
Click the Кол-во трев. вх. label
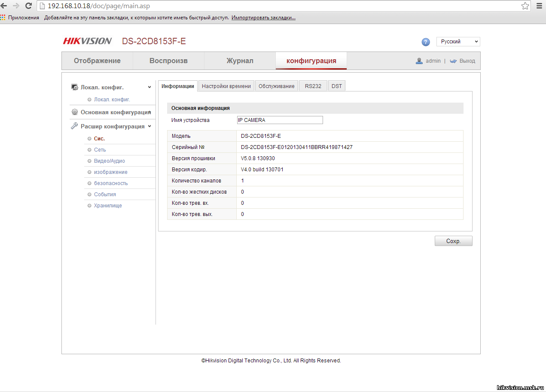pos(190,203)
